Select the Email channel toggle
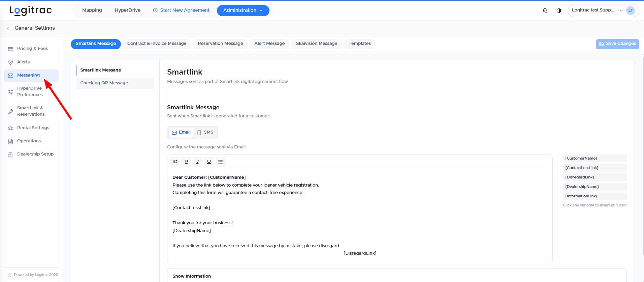This screenshot has height=282, width=644. click(181, 133)
